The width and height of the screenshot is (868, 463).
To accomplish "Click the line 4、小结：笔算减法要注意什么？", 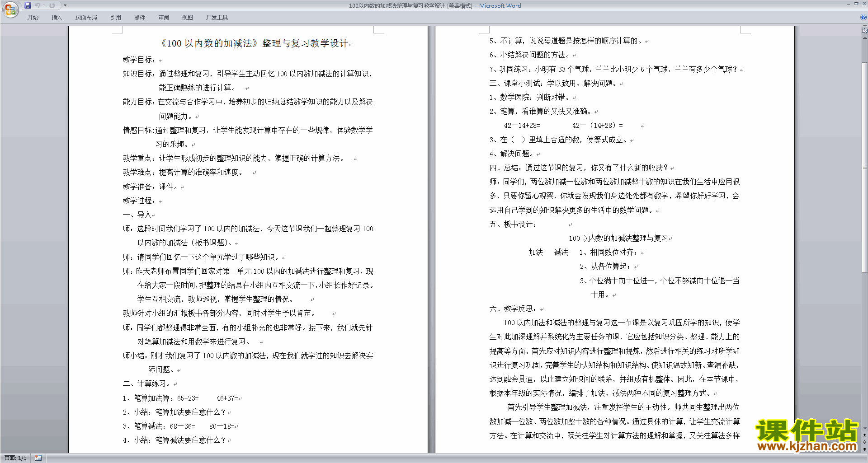I will point(175,440).
